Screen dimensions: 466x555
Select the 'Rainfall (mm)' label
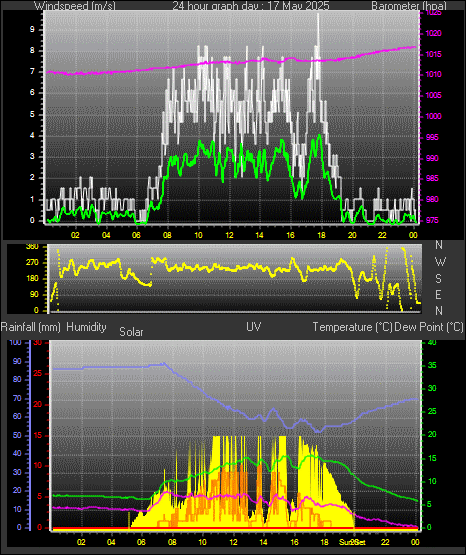click(31, 327)
